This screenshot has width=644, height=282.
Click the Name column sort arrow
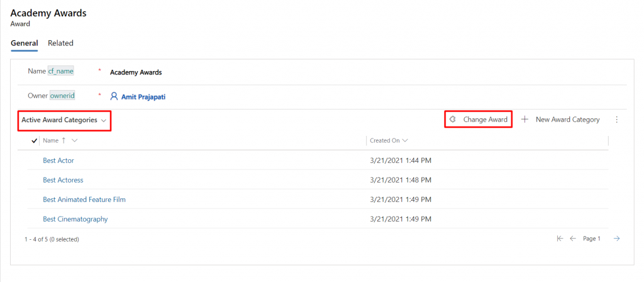[64, 140]
